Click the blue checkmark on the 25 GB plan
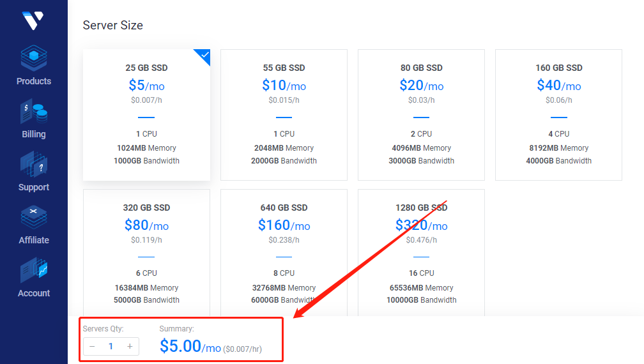This screenshot has width=644, height=364. 204,56
